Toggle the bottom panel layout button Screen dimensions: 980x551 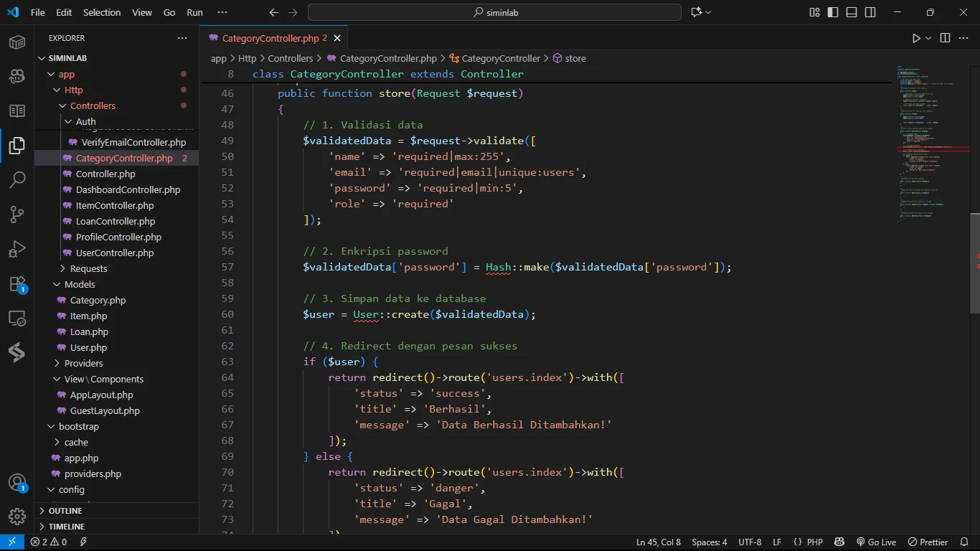[852, 12]
